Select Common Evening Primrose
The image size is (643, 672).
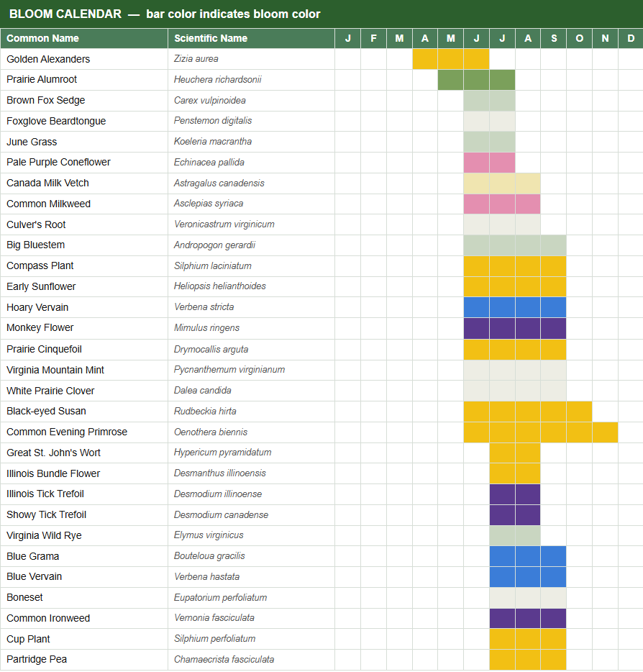(x=67, y=432)
